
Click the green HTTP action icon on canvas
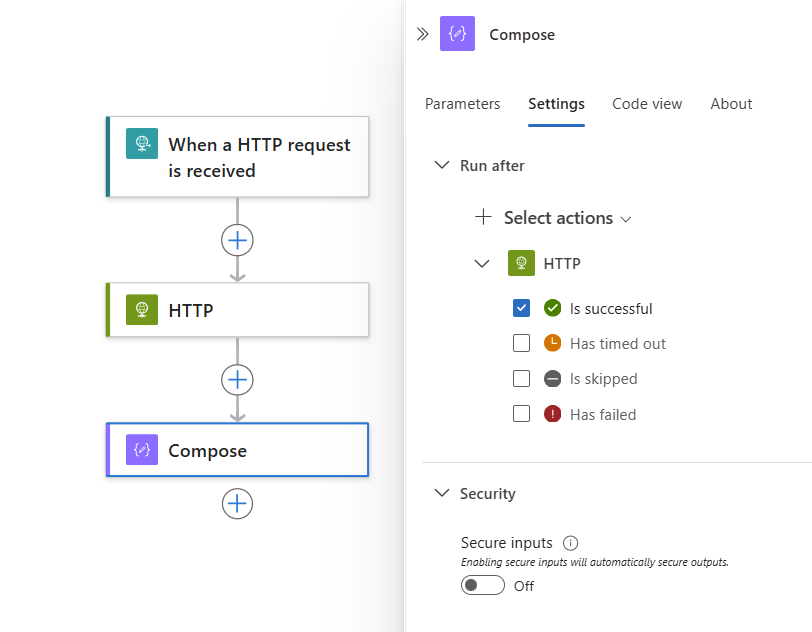coord(142,310)
